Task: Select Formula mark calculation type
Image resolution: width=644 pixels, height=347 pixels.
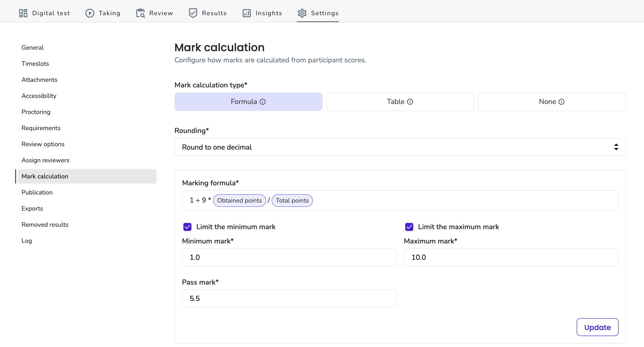Action: 248,102
